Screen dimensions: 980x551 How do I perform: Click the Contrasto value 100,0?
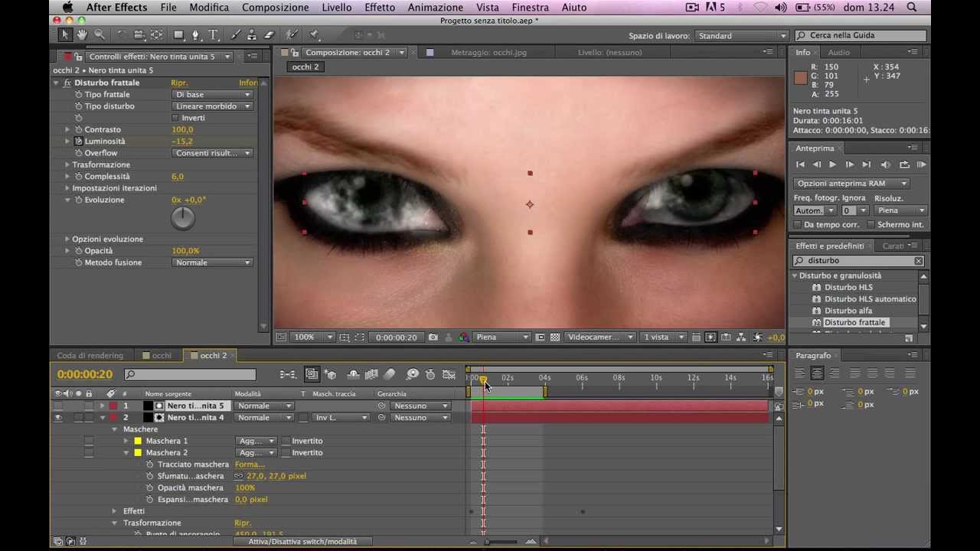(182, 130)
